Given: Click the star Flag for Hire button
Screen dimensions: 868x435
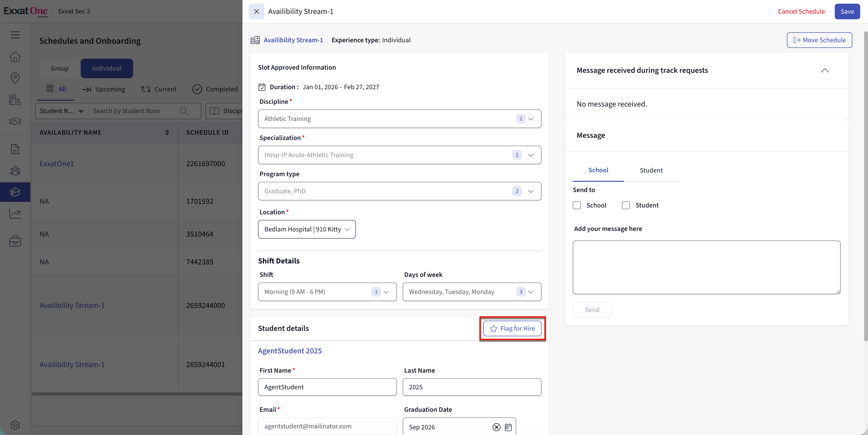Looking at the screenshot, I should pos(512,328).
